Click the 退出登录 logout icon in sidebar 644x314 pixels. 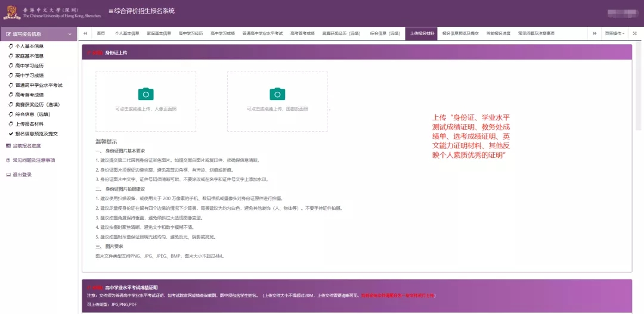(x=8, y=175)
